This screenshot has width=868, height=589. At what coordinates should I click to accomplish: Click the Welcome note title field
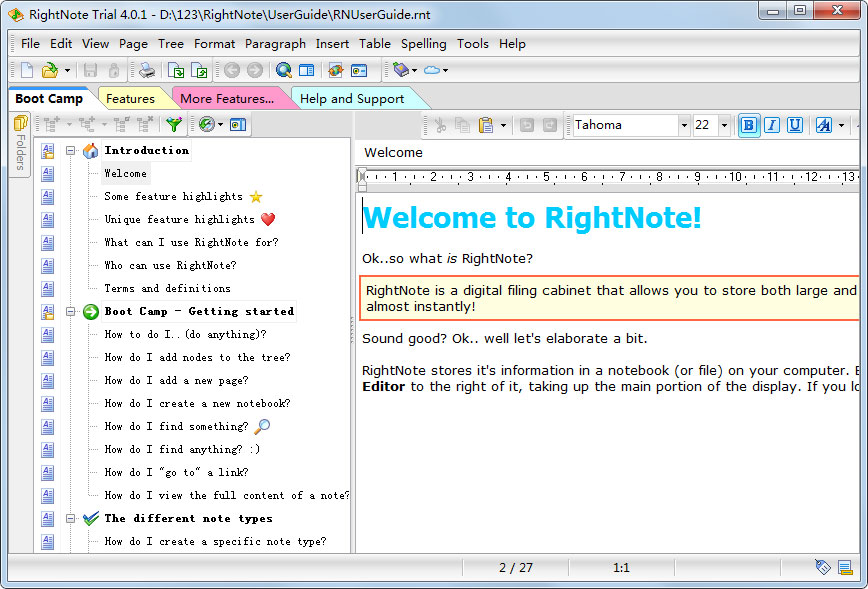click(x=609, y=153)
